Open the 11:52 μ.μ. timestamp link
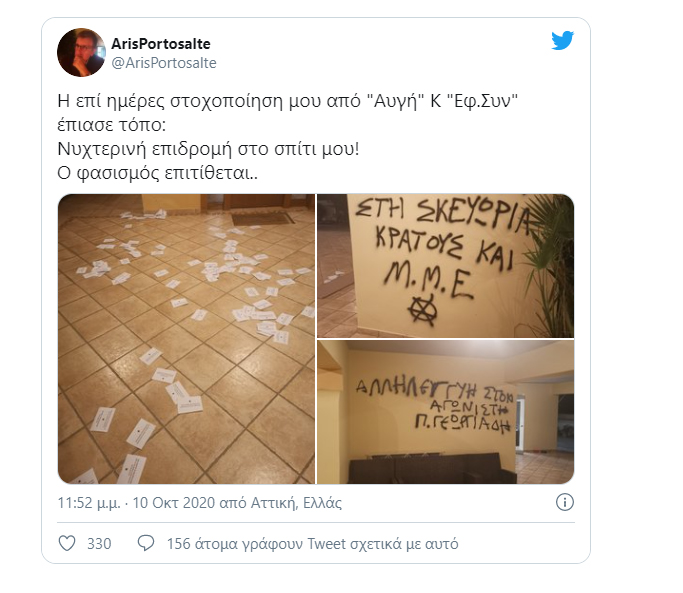Image resolution: width=683 pixels, height=593 pixels. (89, 503)
